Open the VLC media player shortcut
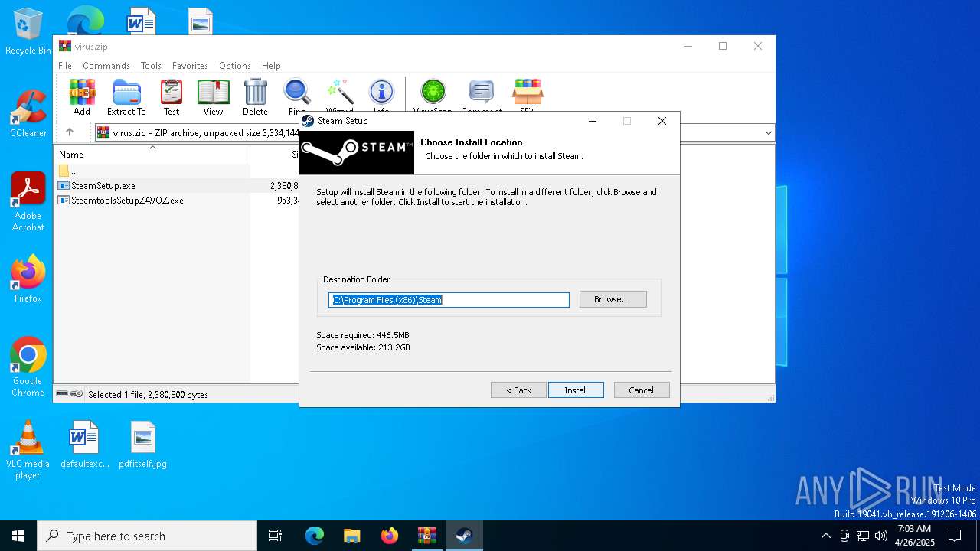Image resolution: width=980 pixels, height=551 pixels. click(28, 450)
